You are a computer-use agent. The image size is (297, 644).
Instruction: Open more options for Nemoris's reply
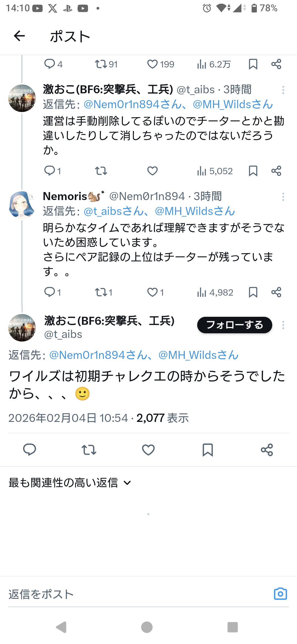pyautogui.click(x=283, y=197)
